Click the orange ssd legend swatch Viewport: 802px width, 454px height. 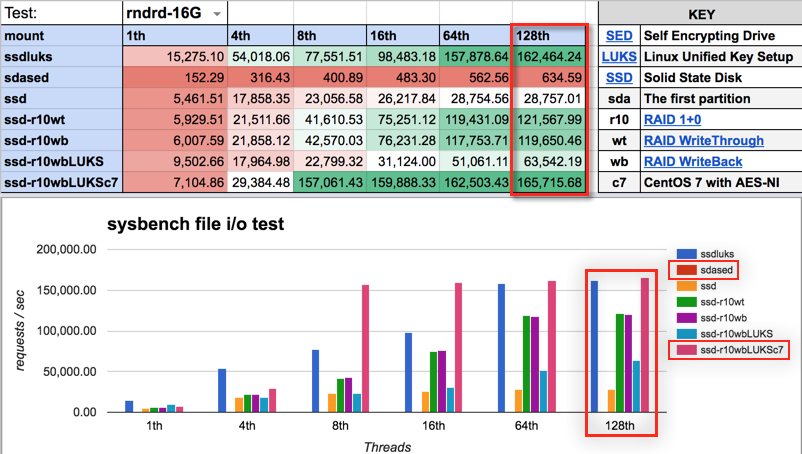tap(688, 286)
